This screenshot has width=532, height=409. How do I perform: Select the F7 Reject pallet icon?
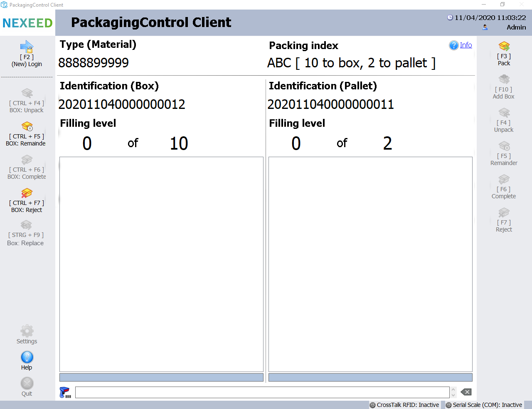pos(504,212)
